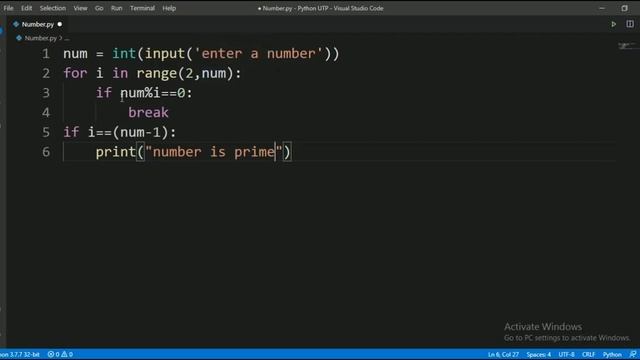Restore down the Visual Studio Code window

(624, 8)
